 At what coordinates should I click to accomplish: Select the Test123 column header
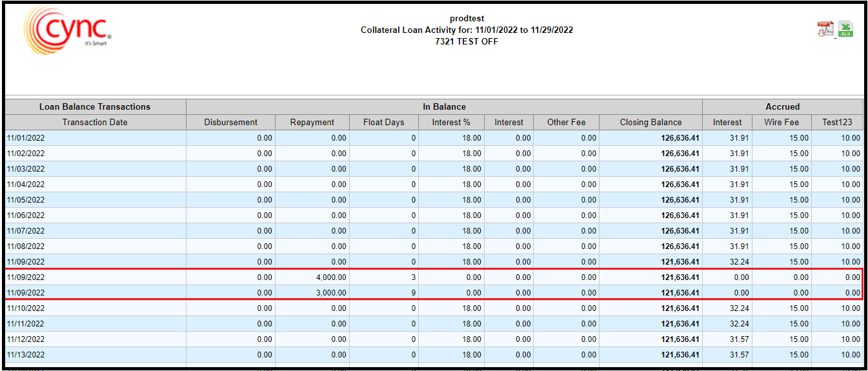tap(837, 123)
